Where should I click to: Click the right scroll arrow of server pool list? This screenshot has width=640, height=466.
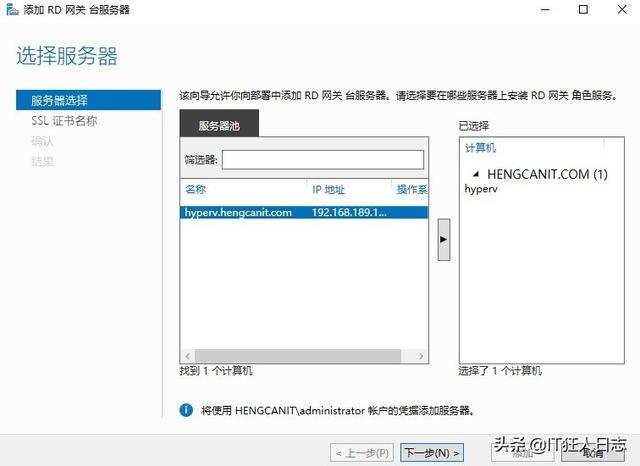(423, 356)
